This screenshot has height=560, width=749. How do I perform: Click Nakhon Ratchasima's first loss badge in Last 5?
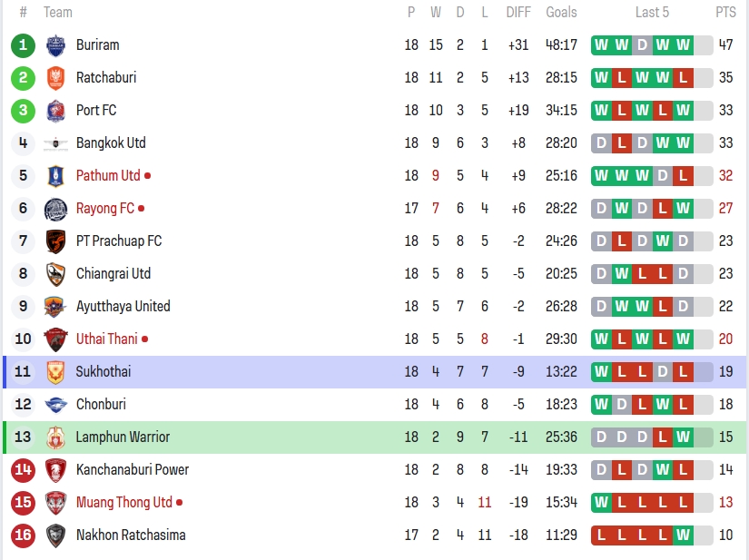click(601, 535)
